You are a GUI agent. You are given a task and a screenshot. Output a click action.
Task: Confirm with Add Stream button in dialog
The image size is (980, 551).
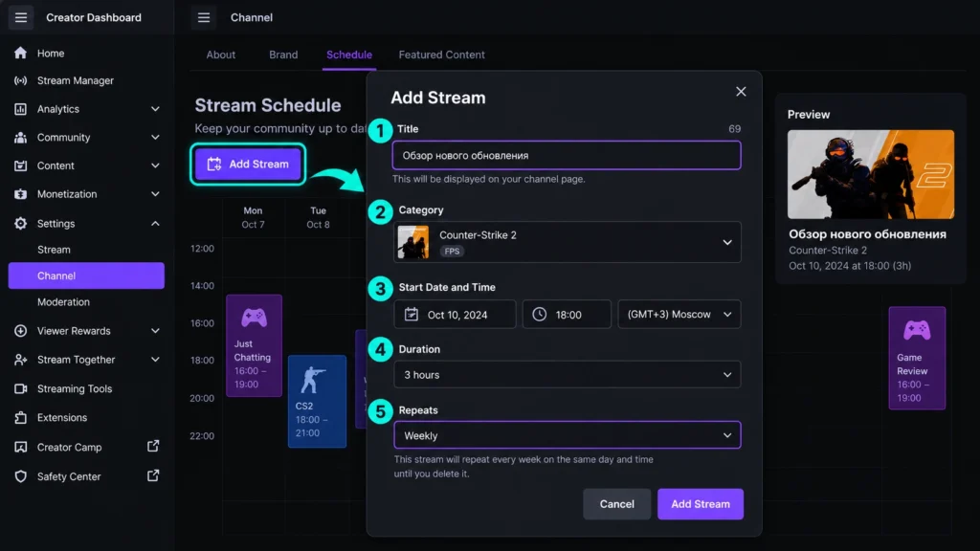point(700,504)
